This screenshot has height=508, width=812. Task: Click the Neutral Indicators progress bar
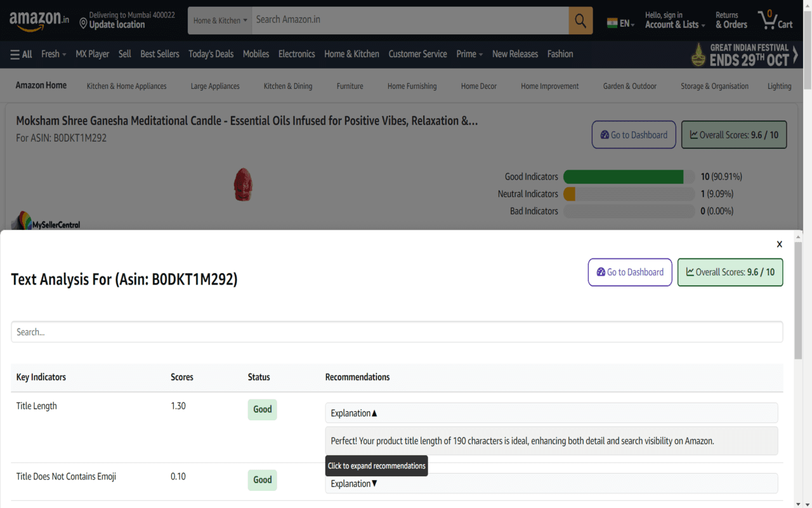click(x=629, y=194)
